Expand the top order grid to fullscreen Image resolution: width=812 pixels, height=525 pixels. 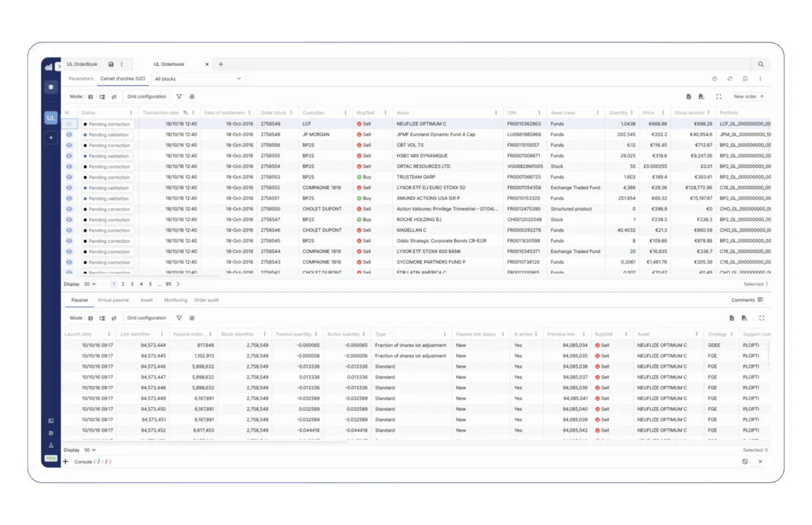point(719,97)
